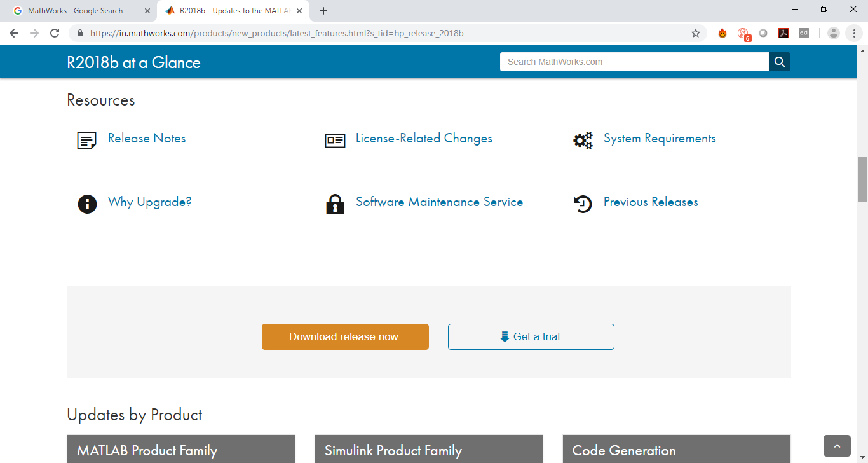Click the Software Maintenance Service padlock icon
This screenshot has height=463, width=868.
[x=335, y=204]
